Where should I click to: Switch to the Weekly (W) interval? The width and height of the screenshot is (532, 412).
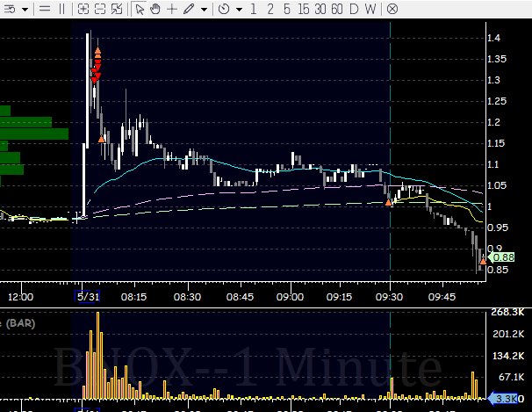tap(370, 9)
